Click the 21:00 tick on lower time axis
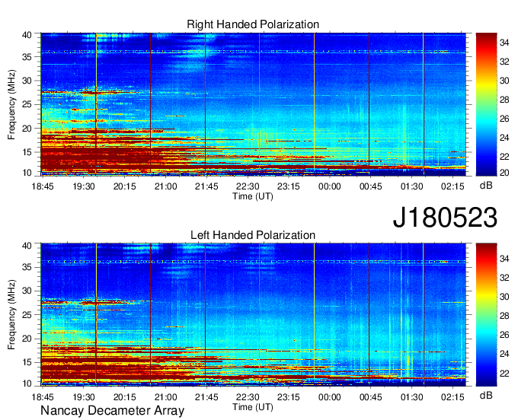 (x=165, y=396)
